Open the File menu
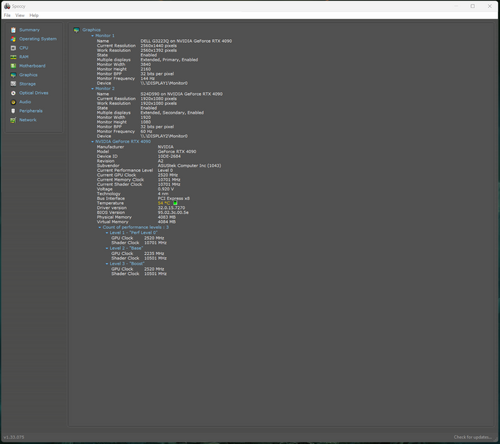 click(7, 15)
